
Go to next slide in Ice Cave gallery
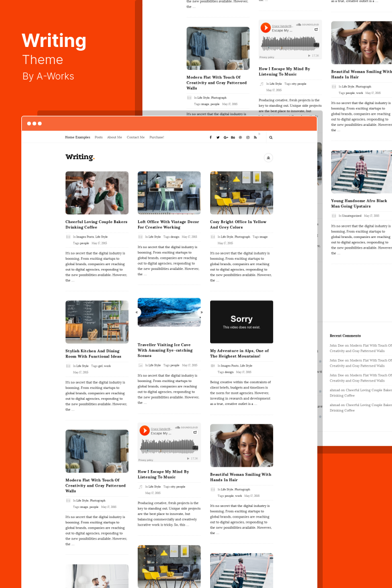click(x=202, y=312)
